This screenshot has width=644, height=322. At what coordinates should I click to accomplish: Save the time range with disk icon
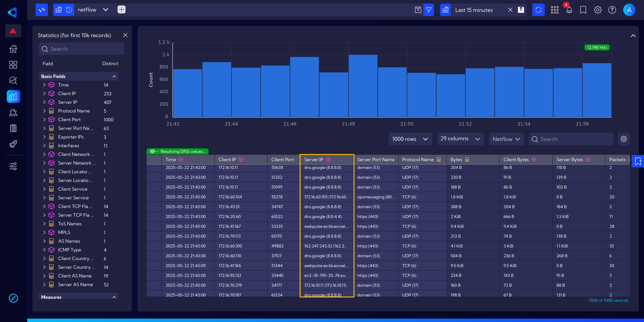(x=521, y=10)
